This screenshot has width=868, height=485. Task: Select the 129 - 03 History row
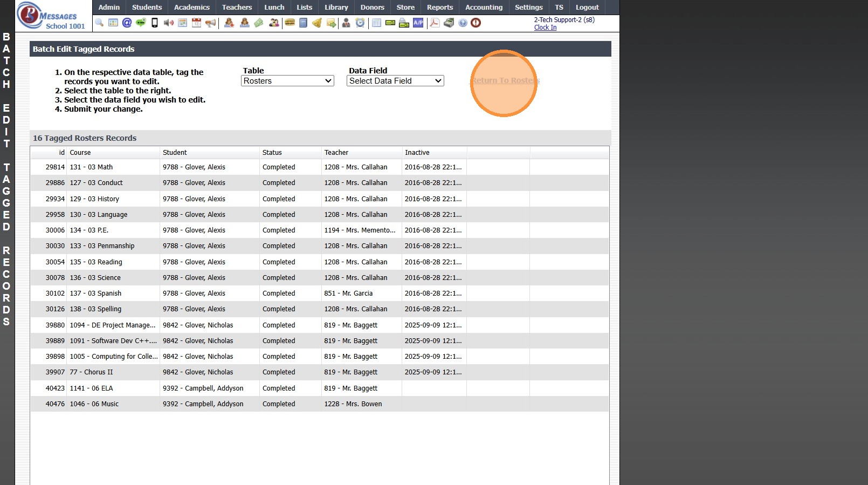[x=320, y=199]
